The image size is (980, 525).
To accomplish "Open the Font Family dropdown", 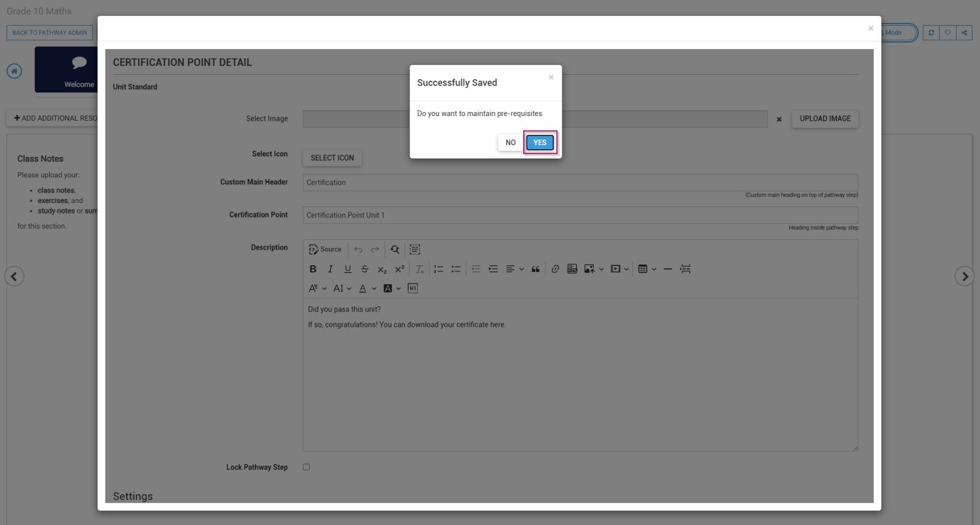I will pyautogui.click(x=317, y=288).
